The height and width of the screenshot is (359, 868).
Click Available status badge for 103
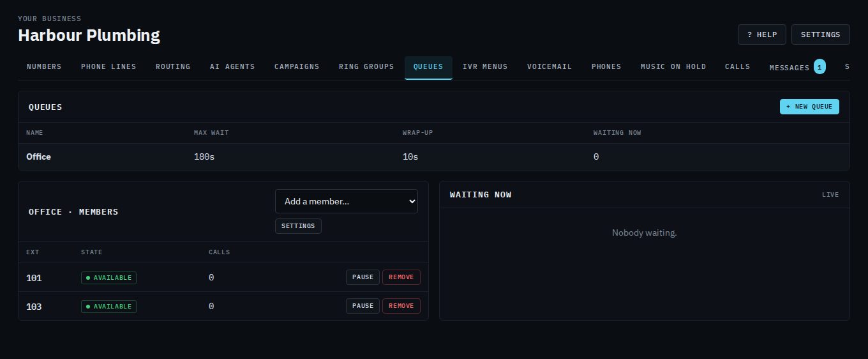pyautogui.click(x=108, y=307)
